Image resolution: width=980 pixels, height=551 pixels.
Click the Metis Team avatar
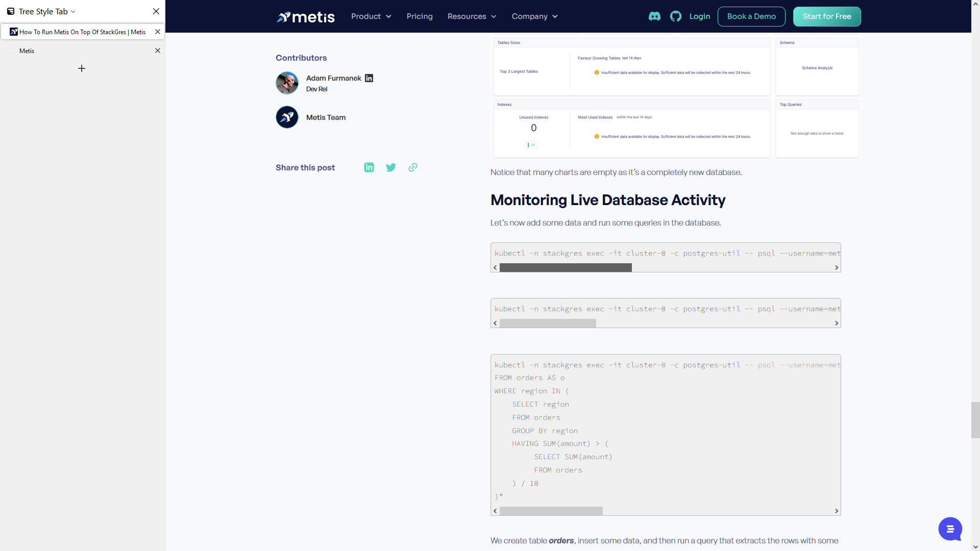[287, 117]
